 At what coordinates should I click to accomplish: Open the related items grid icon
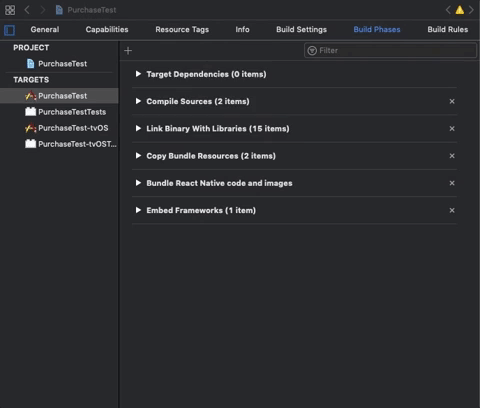(x=10, y=10)
